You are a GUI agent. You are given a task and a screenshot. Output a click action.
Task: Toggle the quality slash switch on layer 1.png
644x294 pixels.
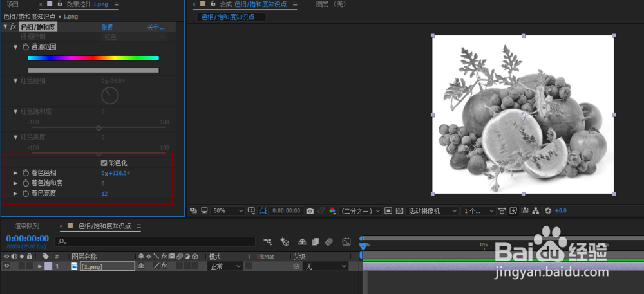[x=156, y=266]
